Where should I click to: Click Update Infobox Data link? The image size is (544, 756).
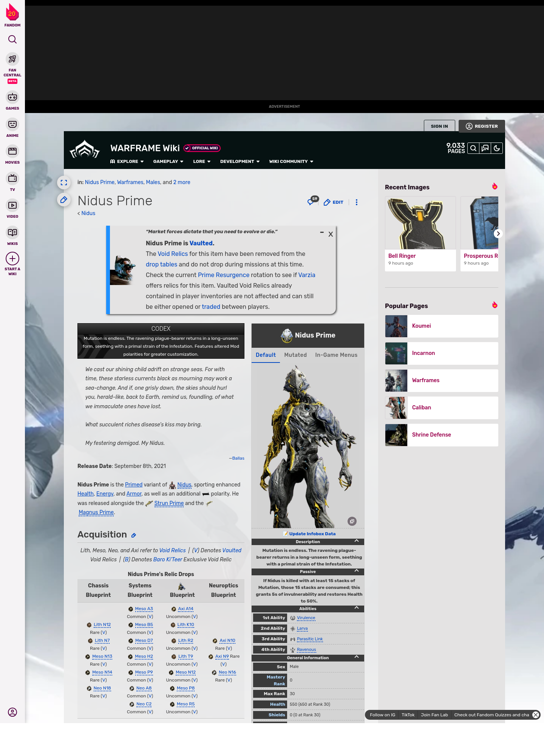(312, 534)
